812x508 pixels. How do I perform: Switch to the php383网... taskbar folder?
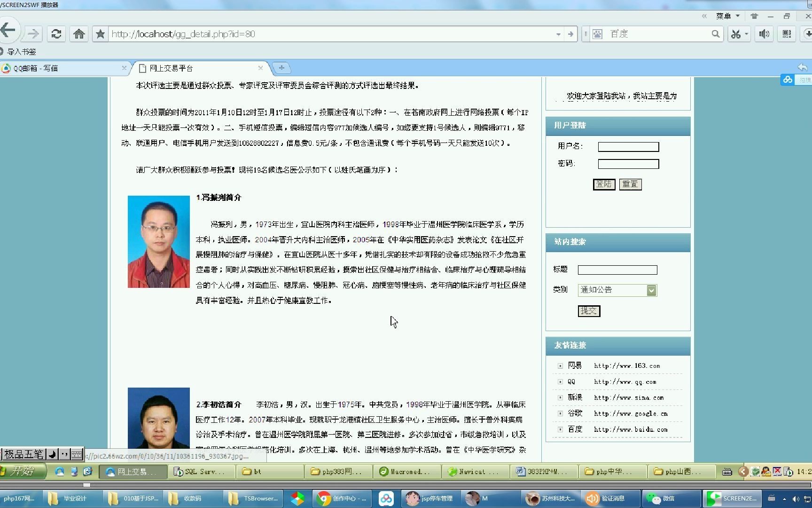click(337, 471)
